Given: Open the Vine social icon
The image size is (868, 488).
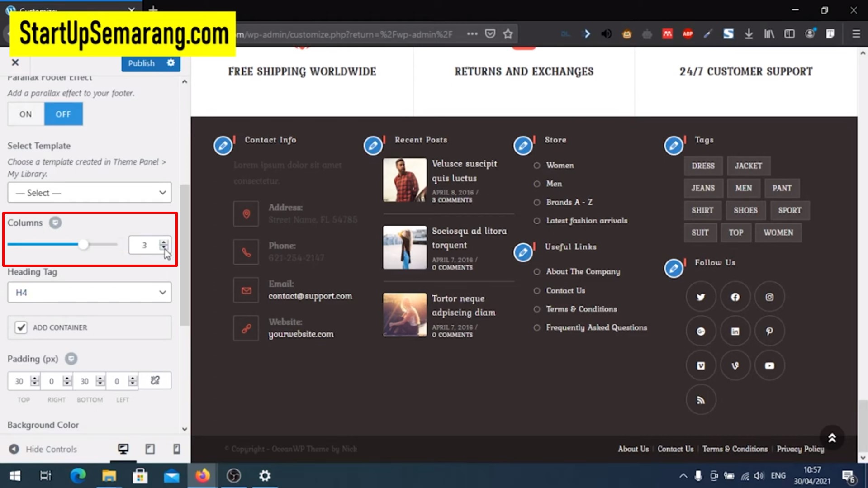Looking at the screenshot, I should click(x=735, y=366).
